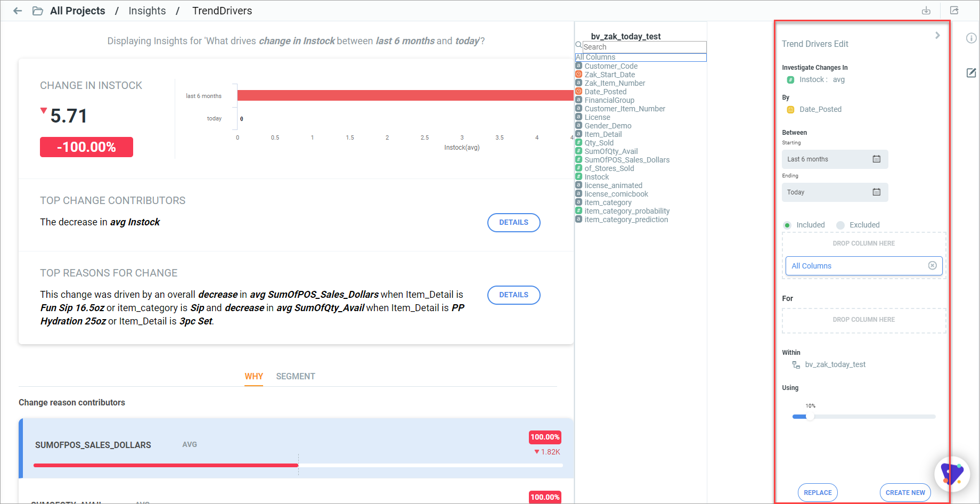980x504 pixels.
Task: Click the Instock measure icon in edit panel
Action: point(790,80)
